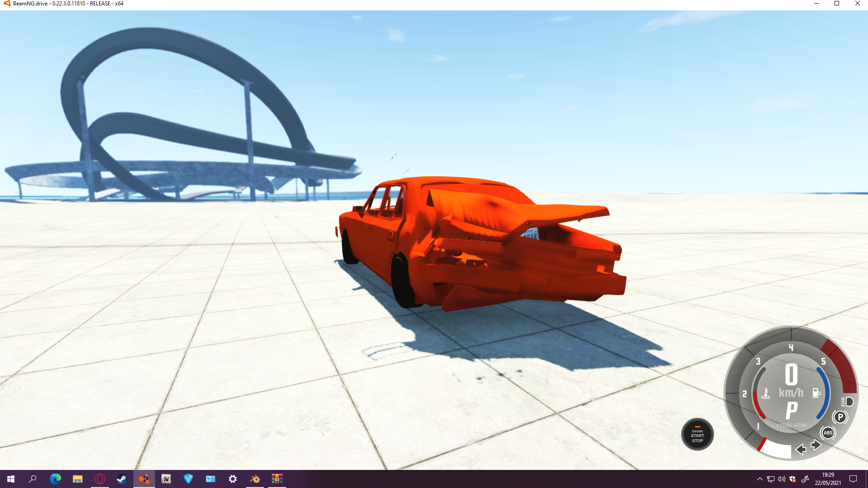Image resolution: width=868 pixels, height=488 pixels.
Task: Open the clock and date flyout
Action: 828,479
